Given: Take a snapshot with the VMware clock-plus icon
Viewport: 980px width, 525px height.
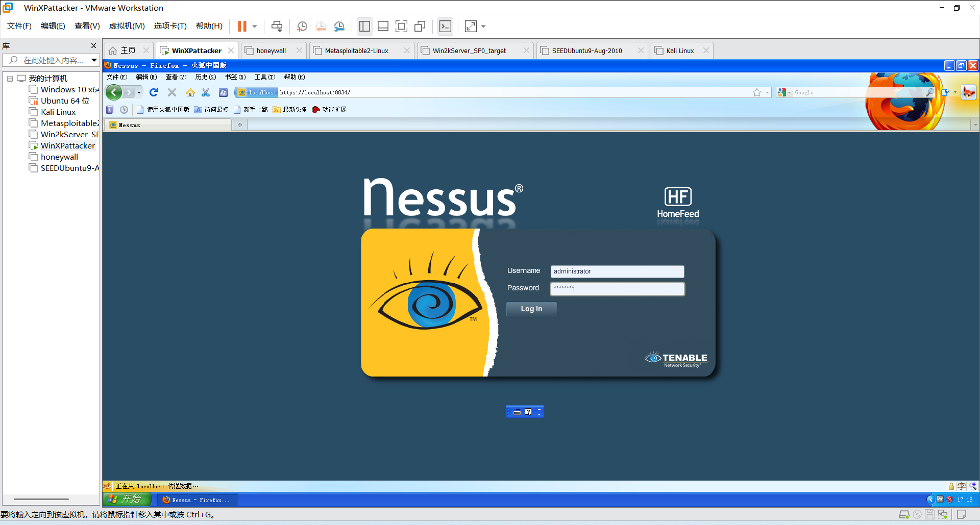Looking at the screenshot, I should (302, 26).
